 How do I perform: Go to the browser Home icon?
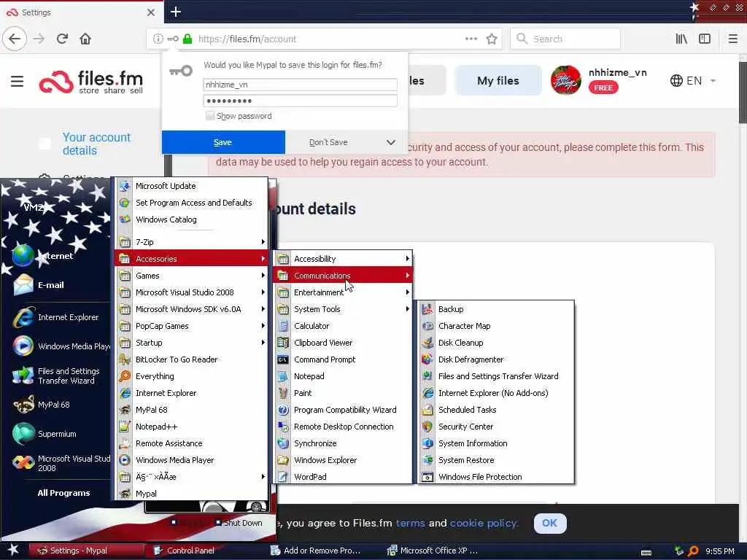pyautogui.click(x=85, y=39)
